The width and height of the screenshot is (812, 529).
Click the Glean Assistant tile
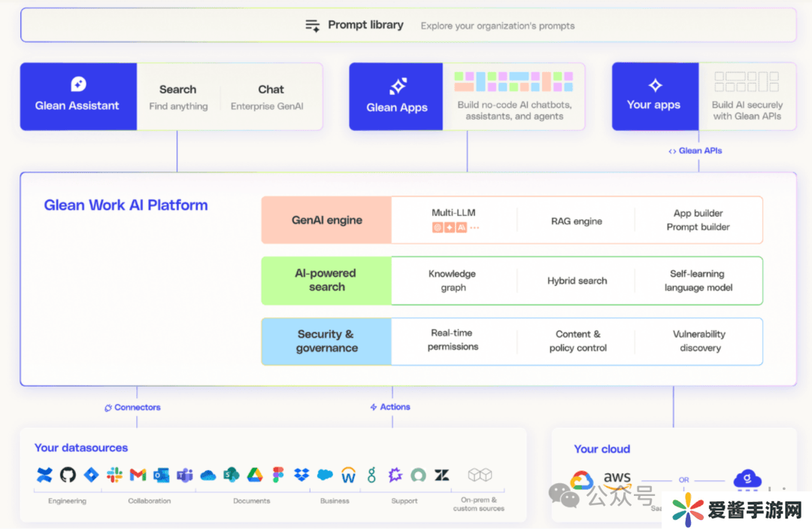pos(78,96)
